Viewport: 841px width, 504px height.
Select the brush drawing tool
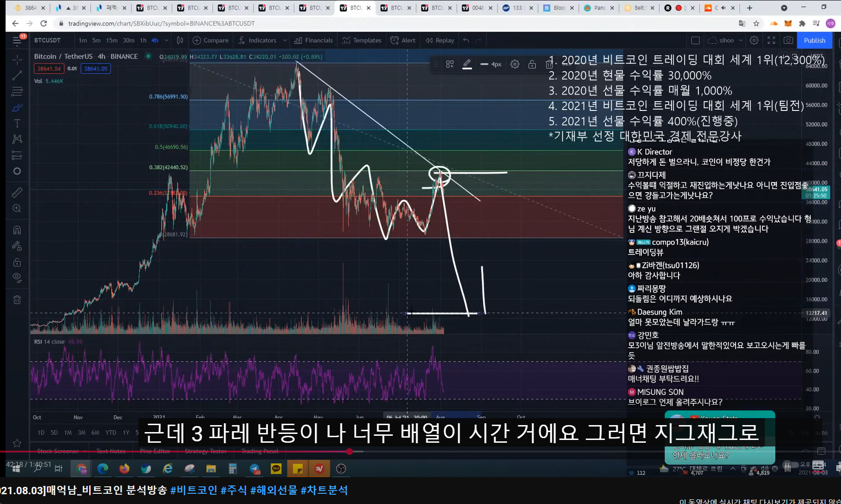17,108
